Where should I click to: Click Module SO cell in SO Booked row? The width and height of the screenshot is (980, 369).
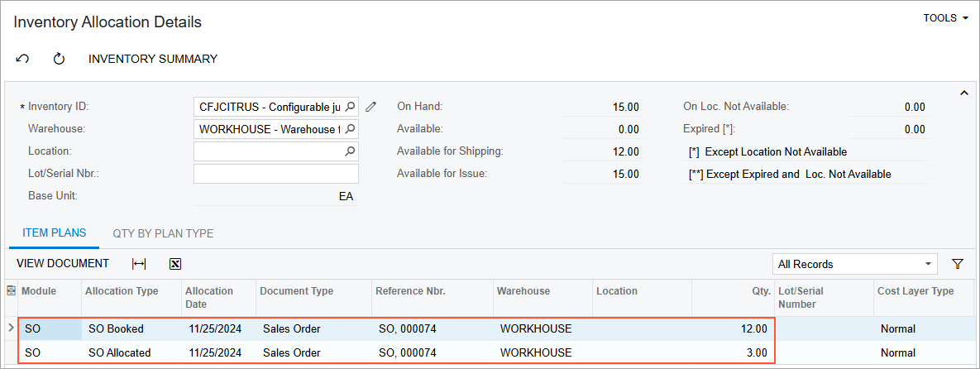click(x=50, y=328)
